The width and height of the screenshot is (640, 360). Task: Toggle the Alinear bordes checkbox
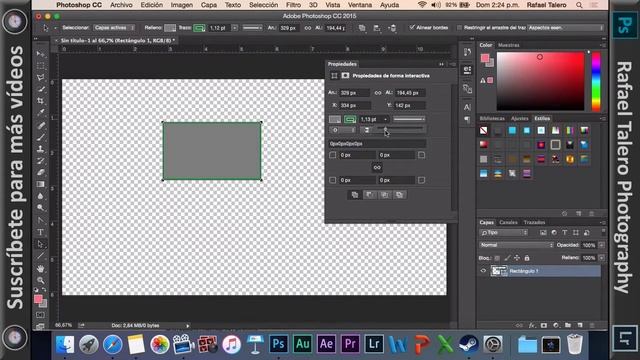coord(412,27)
